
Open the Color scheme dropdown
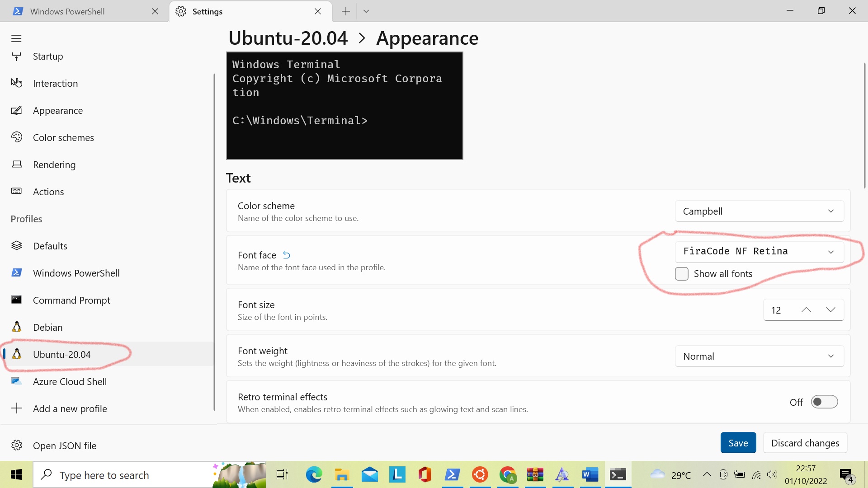(759, 211)
